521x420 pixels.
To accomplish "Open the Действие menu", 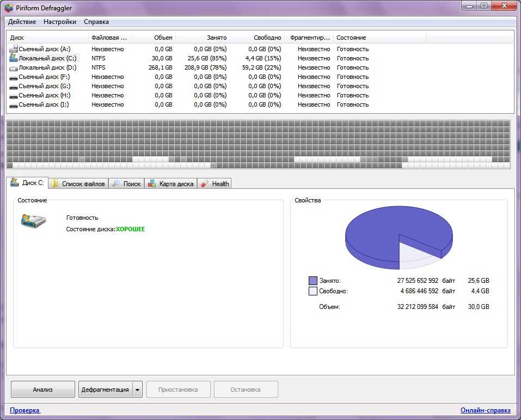I will pos(22,22).
